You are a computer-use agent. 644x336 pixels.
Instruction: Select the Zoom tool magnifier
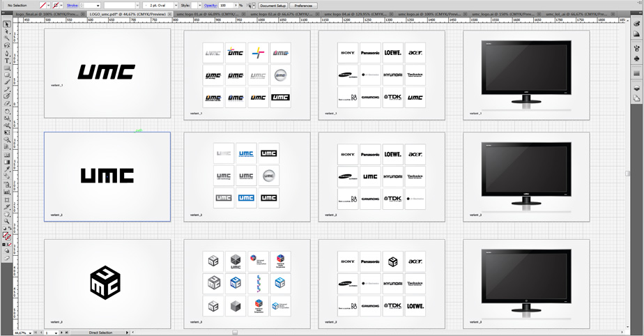[x=7, y=220]
